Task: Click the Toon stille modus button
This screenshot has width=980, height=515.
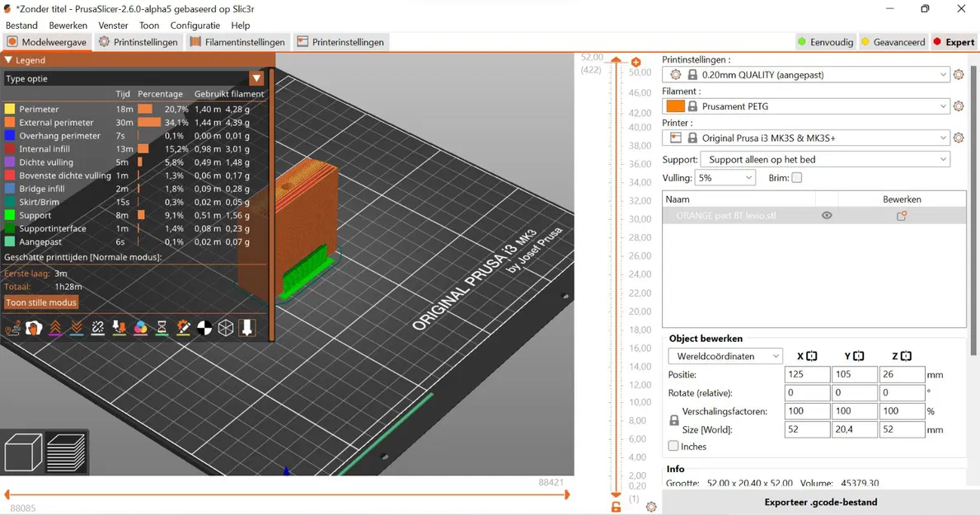Action: [41, 302]
